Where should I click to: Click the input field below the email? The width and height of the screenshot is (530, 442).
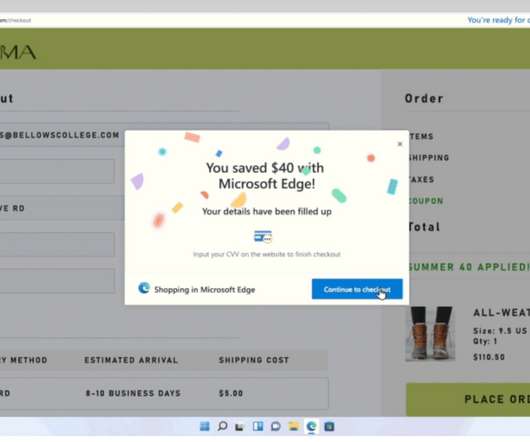pyautogui.click(x=57, y=171)
